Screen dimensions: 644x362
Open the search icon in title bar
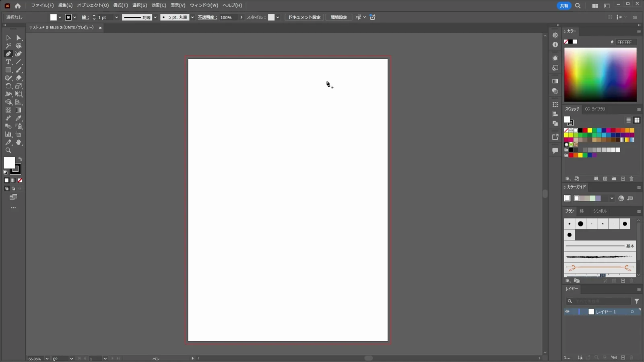click(x=578, y=6)
